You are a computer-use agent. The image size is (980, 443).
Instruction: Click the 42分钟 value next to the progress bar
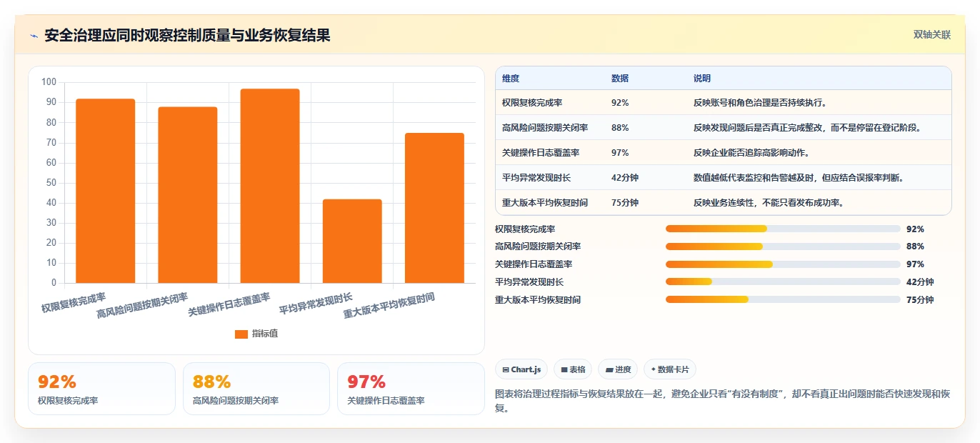[x=920, y=282]
